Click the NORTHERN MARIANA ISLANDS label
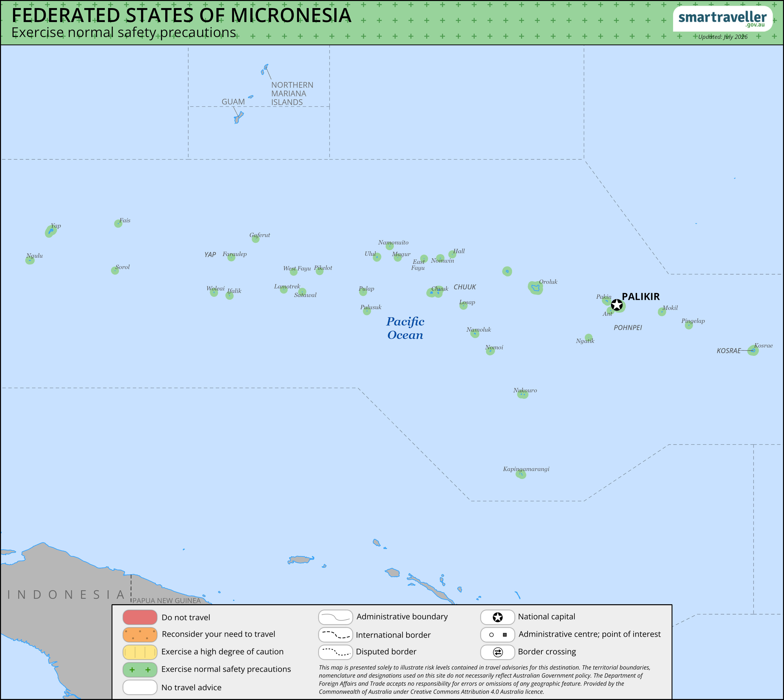The image size is (784, 700). coord(292,93)
